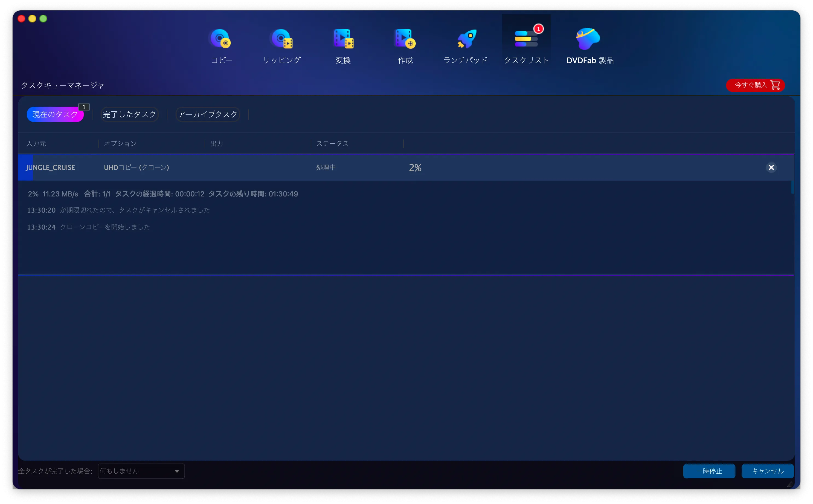
Task: Open the 変換 (Converter) module
Action: click(343, 46)
